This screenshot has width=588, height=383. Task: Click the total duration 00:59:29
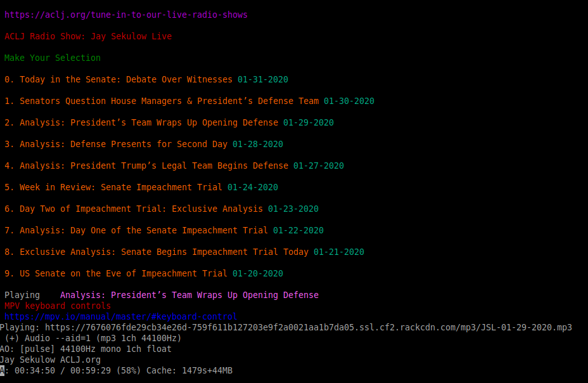[x=91, y=370]
